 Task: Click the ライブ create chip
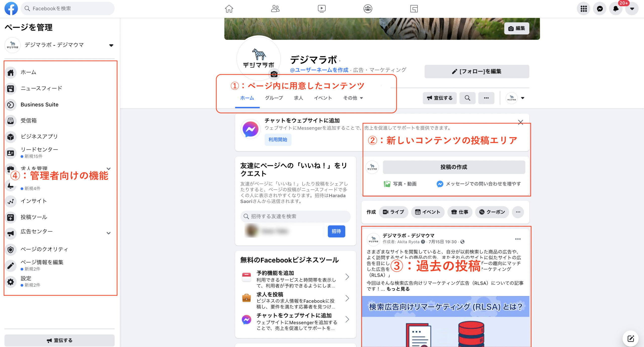393,212
